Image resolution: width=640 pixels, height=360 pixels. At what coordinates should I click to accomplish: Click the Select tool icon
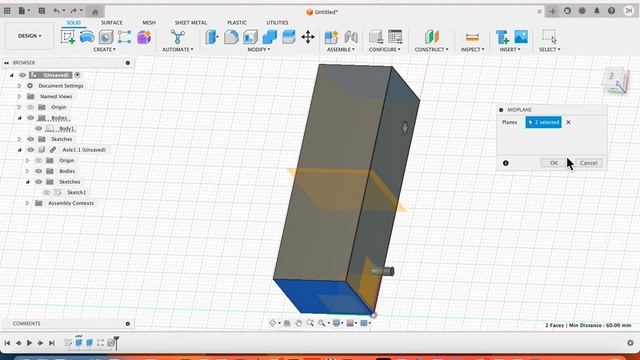point(549,37)
